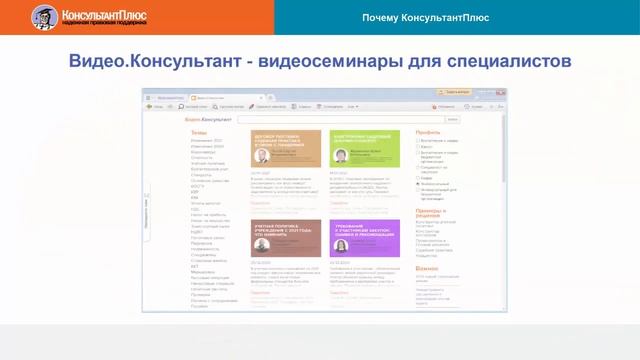Click the Задать вопрос button
This screenshot has width=640, height=360.
tap(454, 92)
